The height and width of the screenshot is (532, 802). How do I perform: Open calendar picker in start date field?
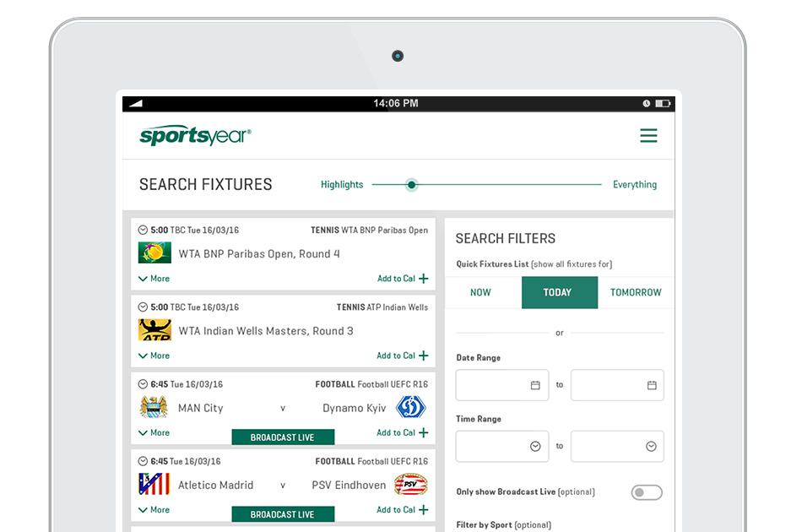(x=535, y=385)
